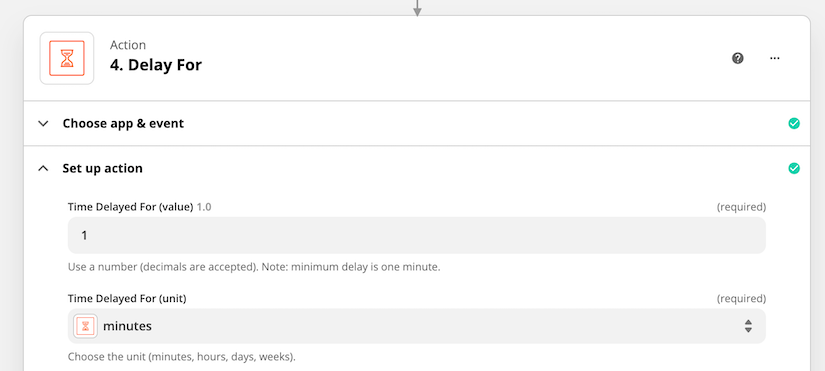Click the Choose the unit hint text
Image resolution: width=825 pixels, height=371 pixels.
point(182,357)
